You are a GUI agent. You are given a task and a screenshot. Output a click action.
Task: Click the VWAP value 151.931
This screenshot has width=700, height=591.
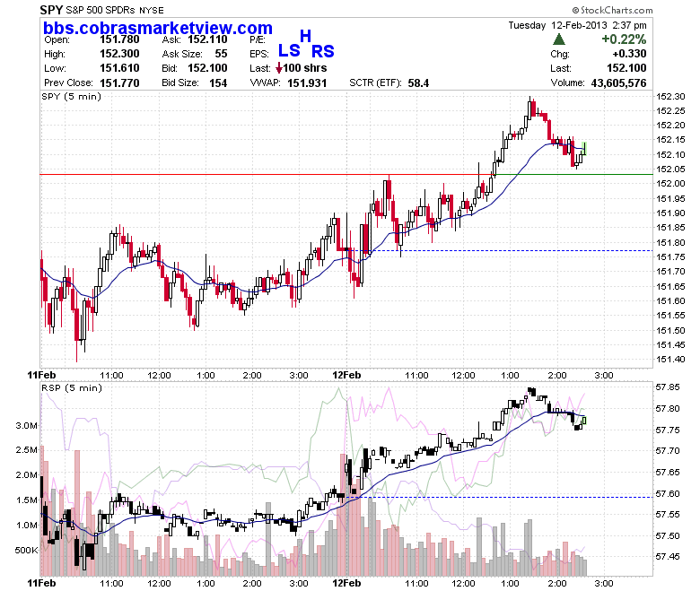coord(307,83)
